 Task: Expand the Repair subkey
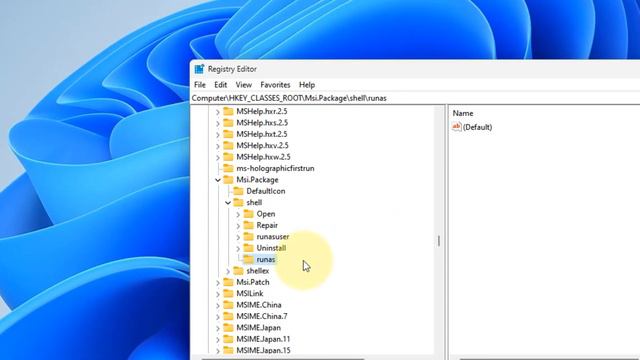click(x=238, y=226)
